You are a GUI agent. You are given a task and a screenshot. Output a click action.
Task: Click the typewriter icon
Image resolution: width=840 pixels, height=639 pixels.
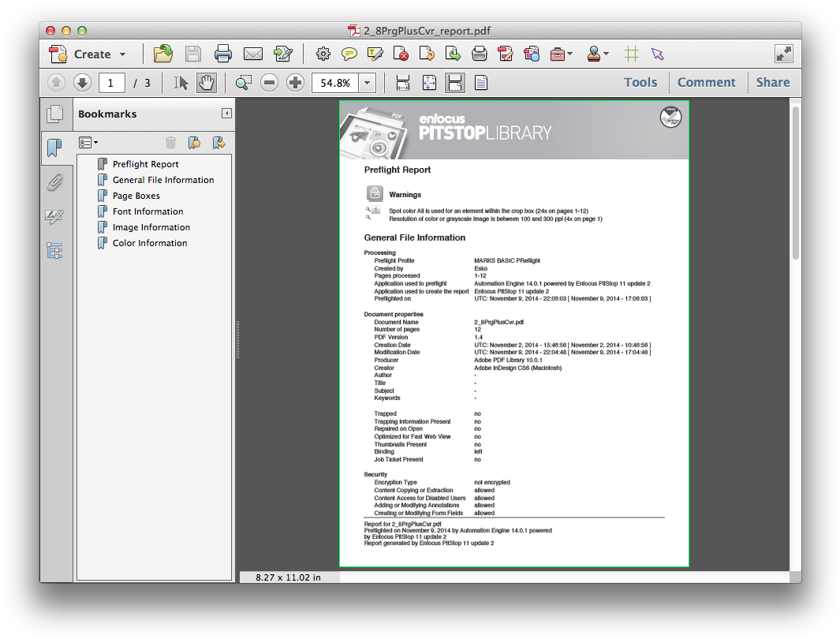tap(480, 54)
